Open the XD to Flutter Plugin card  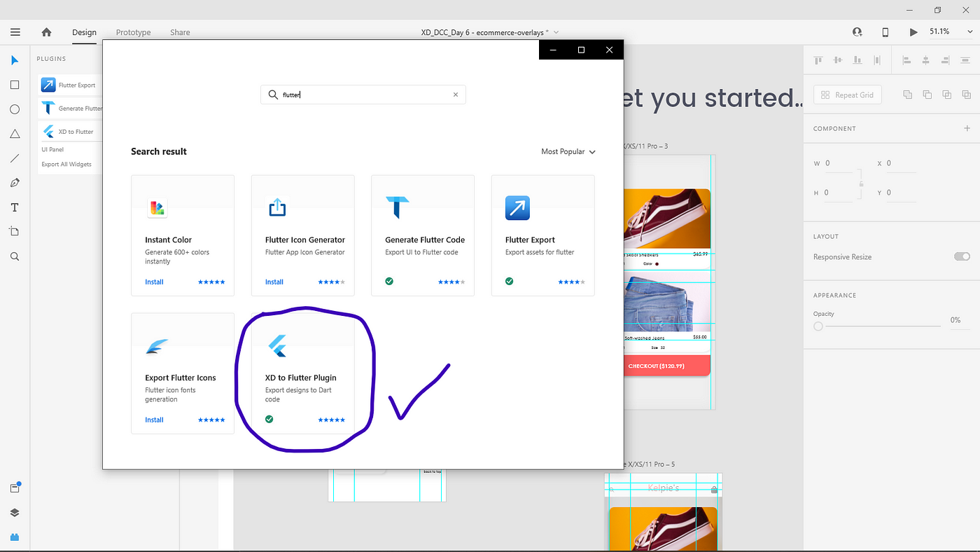pos(303,373)
